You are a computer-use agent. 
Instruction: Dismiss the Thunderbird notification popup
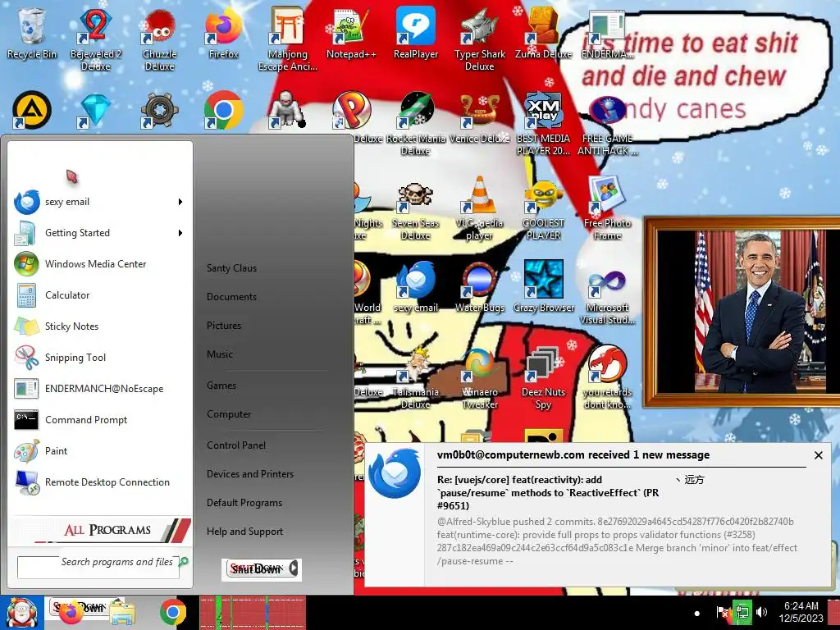pyautogui.click(x=818, y=455)
